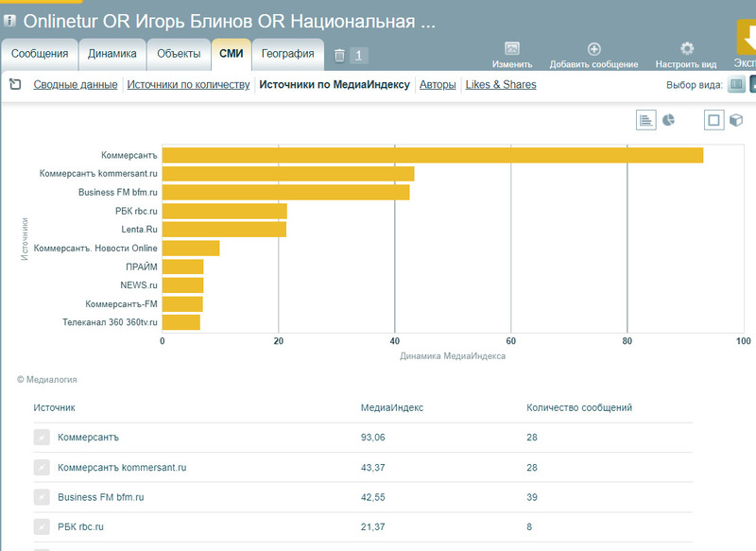Image resolution: width=756 pixels, height=551 pixels.
Task: Open the Авторы link
Action: (x=438, y=85)
